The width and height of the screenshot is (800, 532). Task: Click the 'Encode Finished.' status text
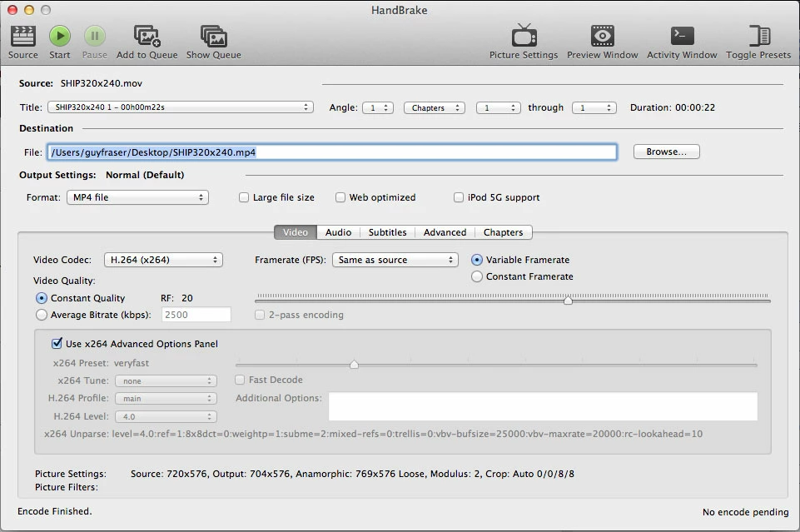point(55,511)
